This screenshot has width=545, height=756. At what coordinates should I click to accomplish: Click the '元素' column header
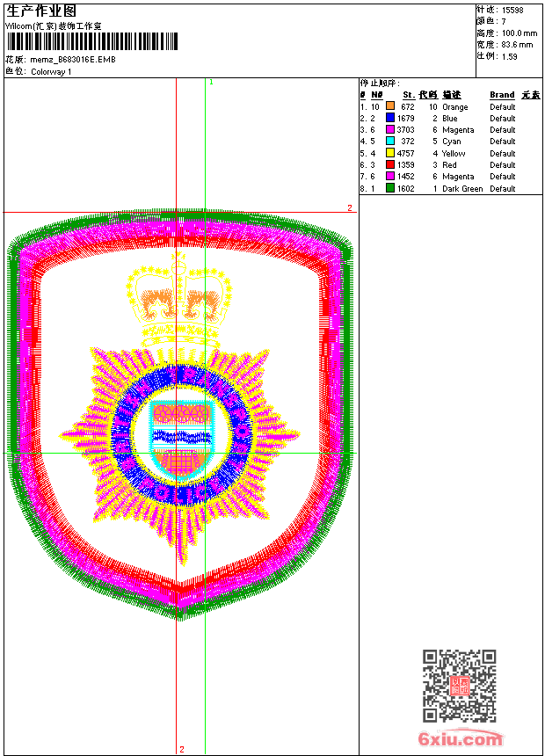click(531, 95)
